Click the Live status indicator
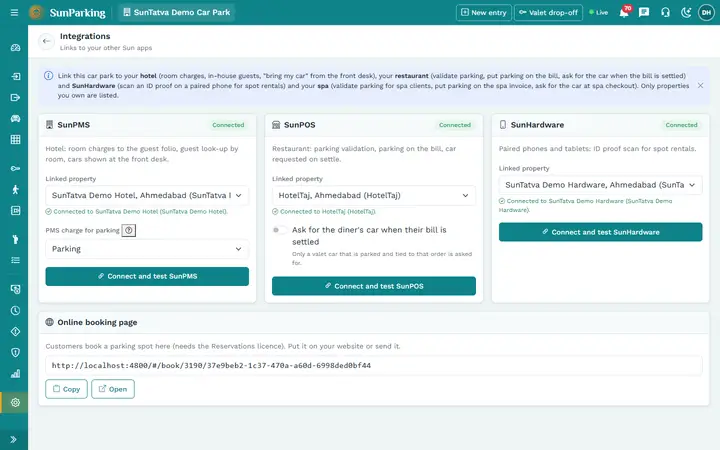Viewport: 720px width, 450px height. pos(599,12)
